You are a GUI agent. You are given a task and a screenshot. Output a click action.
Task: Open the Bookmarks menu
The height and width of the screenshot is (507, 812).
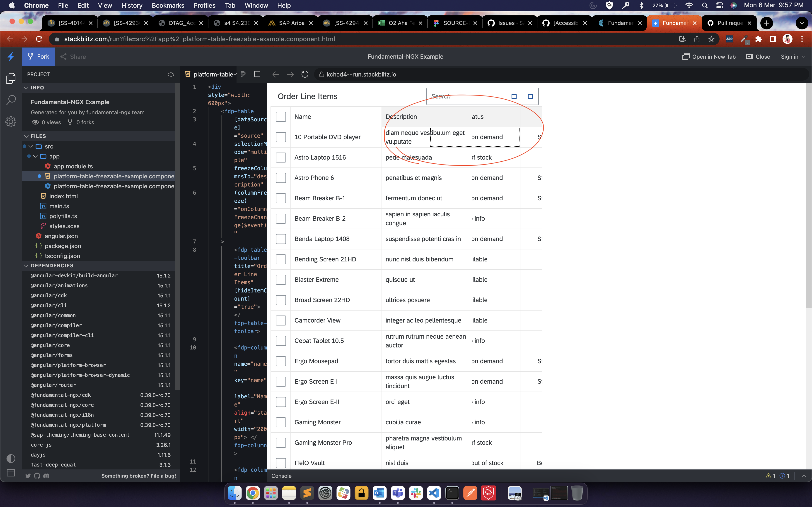pos(168,5)
